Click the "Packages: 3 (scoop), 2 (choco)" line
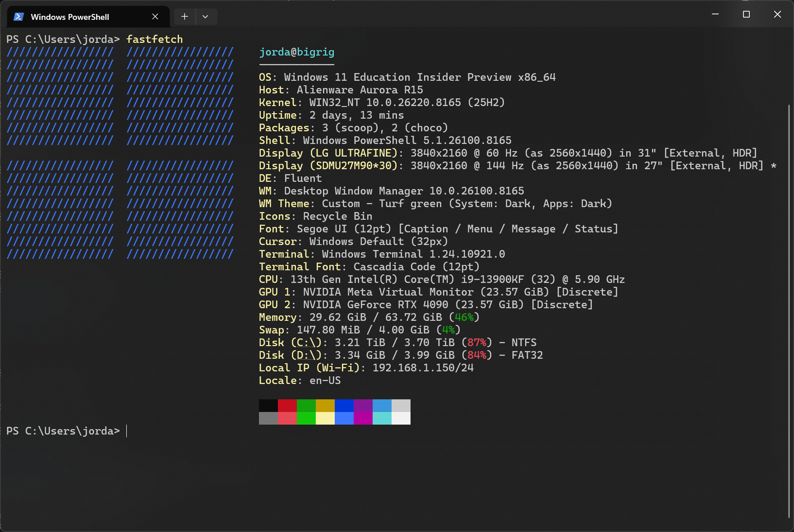The width and height of the screenshot is (794, 532). [354, 128]
